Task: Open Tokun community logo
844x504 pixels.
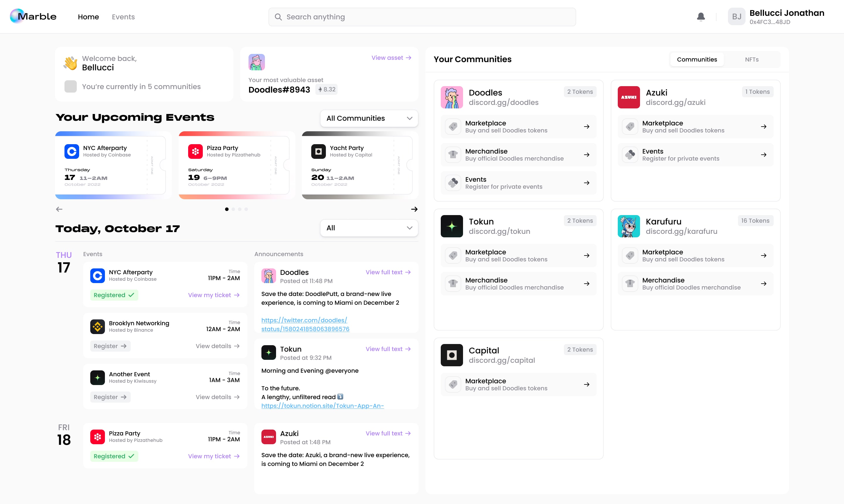Action: pos(452,226)
